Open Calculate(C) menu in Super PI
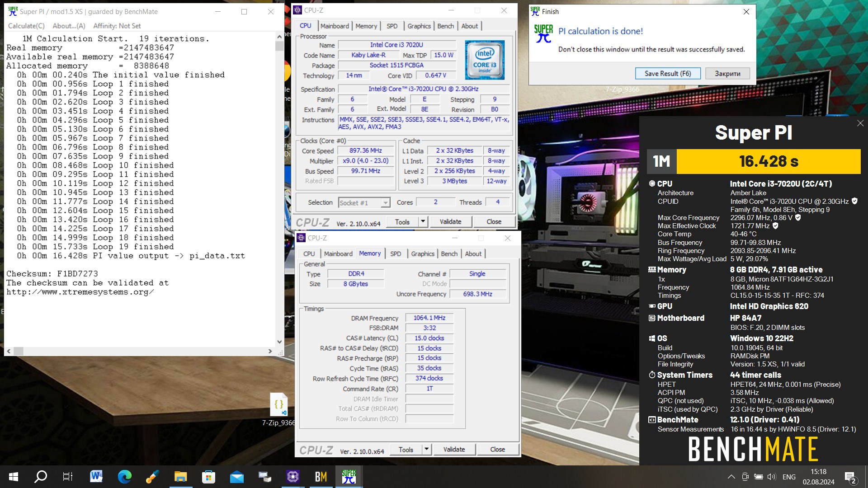The height and width of the screenshot is (488, 868). (x=26, y=26)
